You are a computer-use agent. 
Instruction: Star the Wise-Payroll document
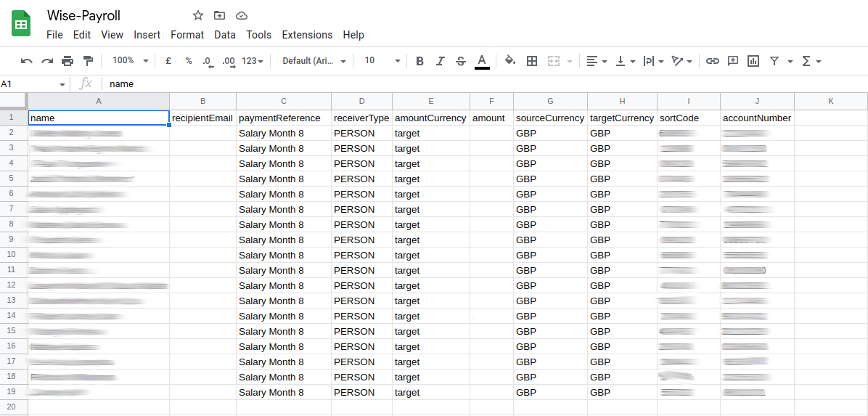point(197,15)
